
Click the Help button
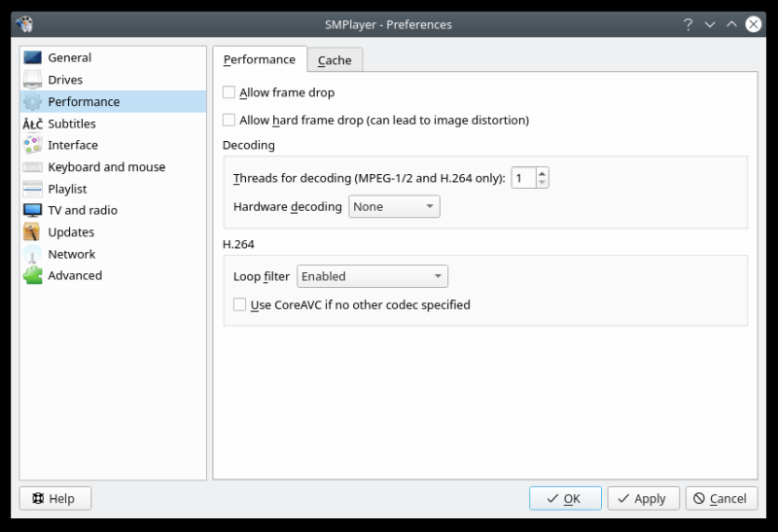(55, 498)
